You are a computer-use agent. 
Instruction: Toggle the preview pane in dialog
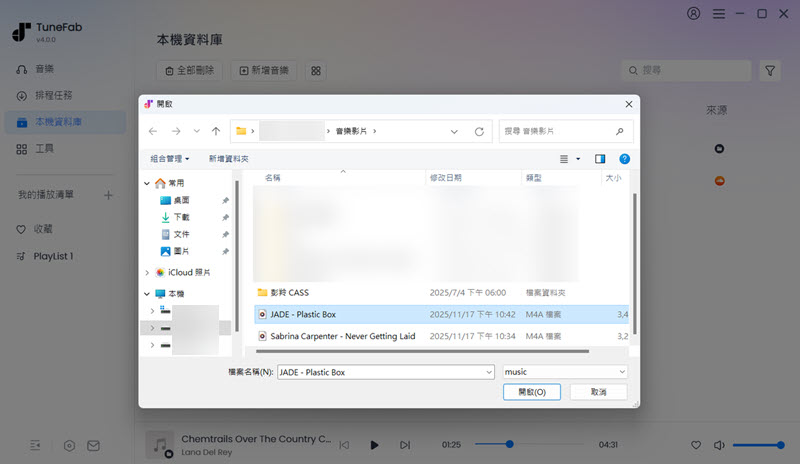600,159
